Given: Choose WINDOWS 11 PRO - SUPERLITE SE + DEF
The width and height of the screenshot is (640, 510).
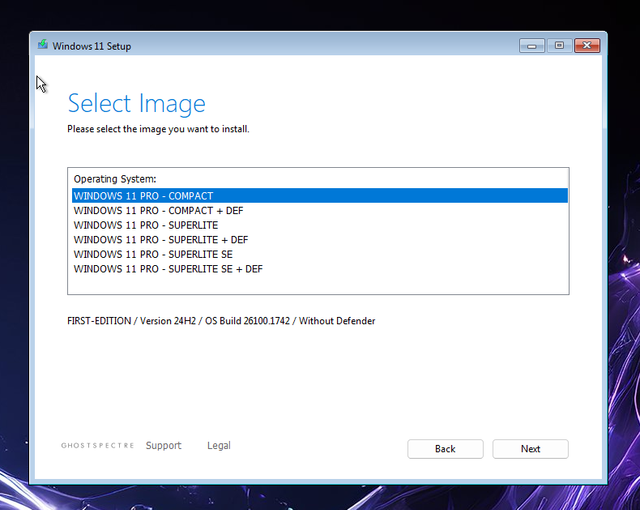Looking at the screenshot, I should (320, 269).
